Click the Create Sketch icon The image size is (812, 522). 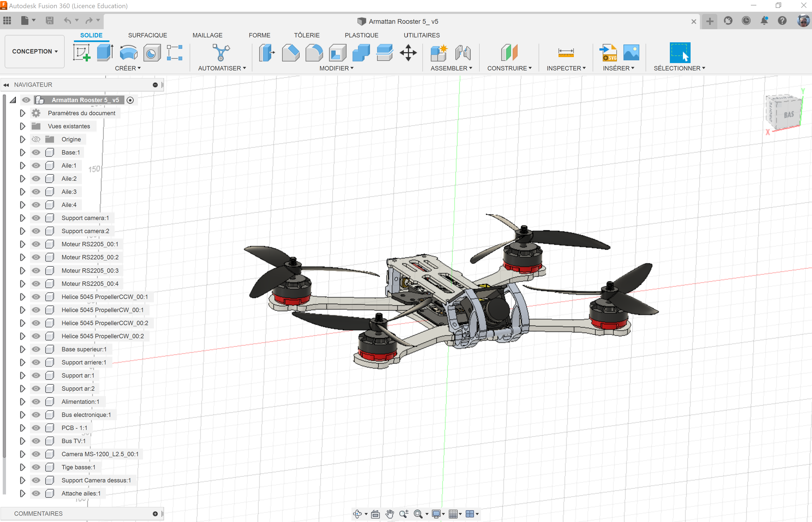[82, 52]
